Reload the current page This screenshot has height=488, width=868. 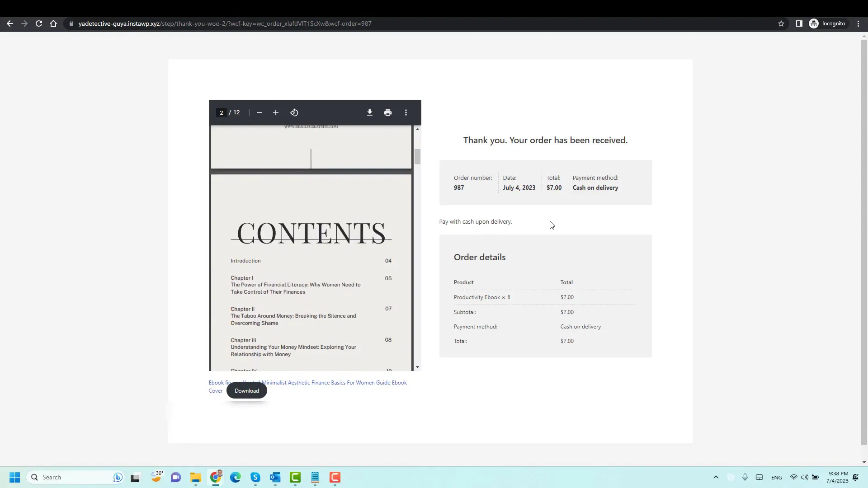pyautogui.click(x=39, y=23)
